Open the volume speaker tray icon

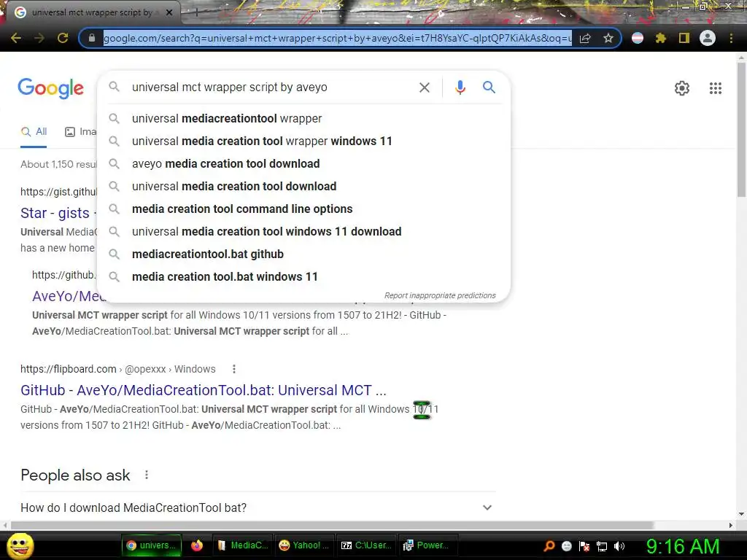tap(619, 546)
